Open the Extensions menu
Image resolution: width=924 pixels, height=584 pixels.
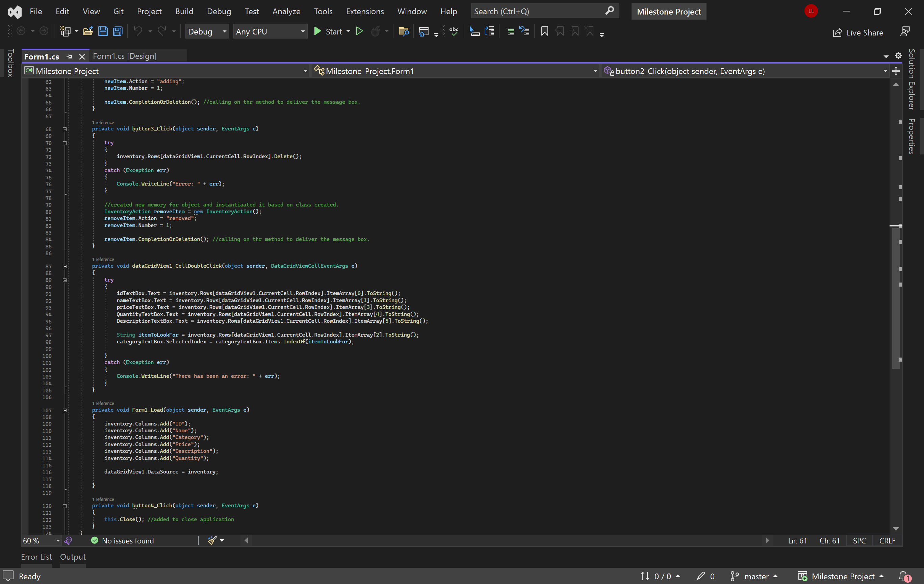point(364,11)
